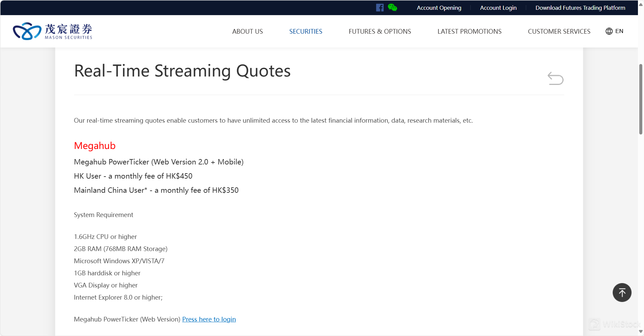Open the Facebook page icon
This screenshot has width=644, height=336.
(380, 8)
